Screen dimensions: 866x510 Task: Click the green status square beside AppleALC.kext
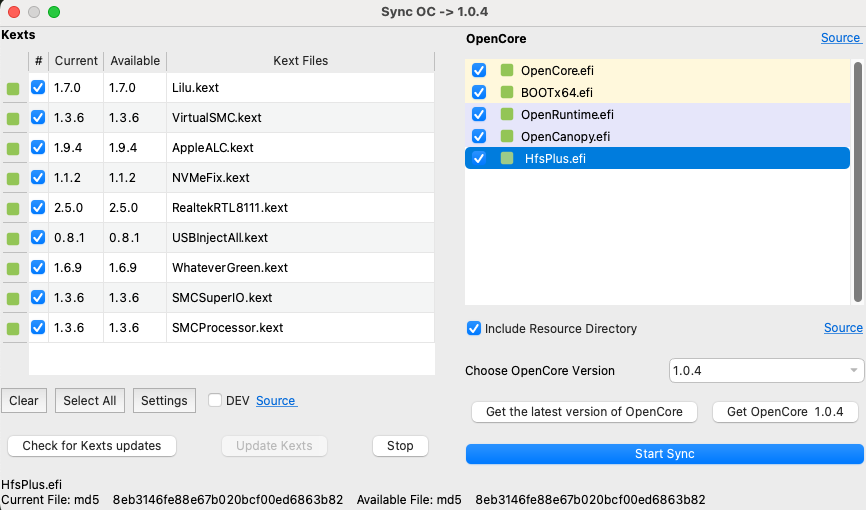click(x=13, y=149)
